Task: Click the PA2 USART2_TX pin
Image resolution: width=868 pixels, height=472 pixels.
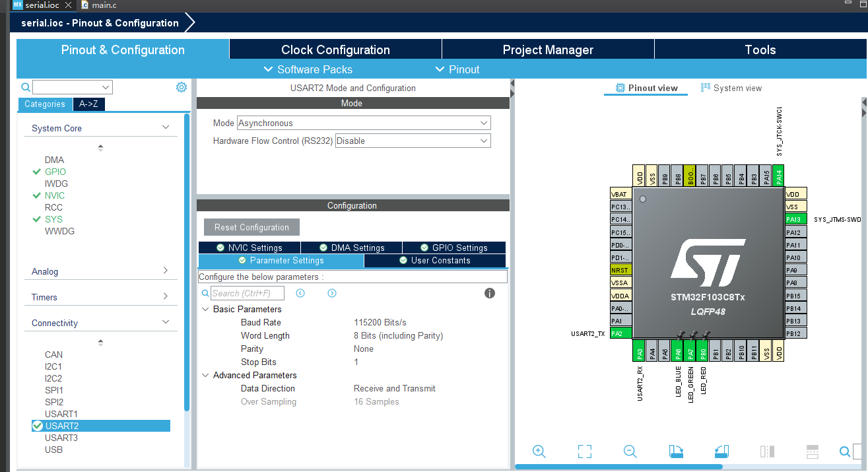Action: [621, 333]
